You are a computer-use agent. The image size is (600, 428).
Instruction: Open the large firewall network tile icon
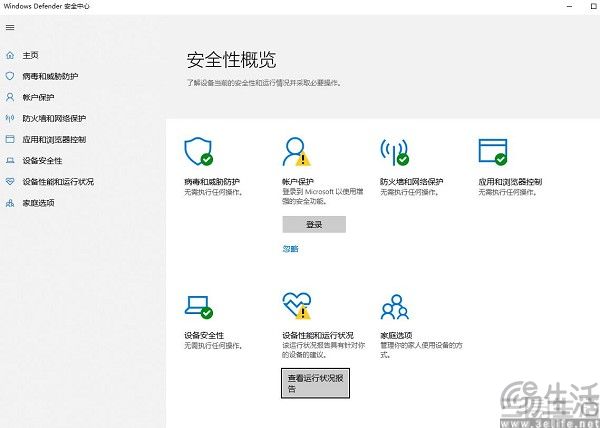(x=395, y=152)
